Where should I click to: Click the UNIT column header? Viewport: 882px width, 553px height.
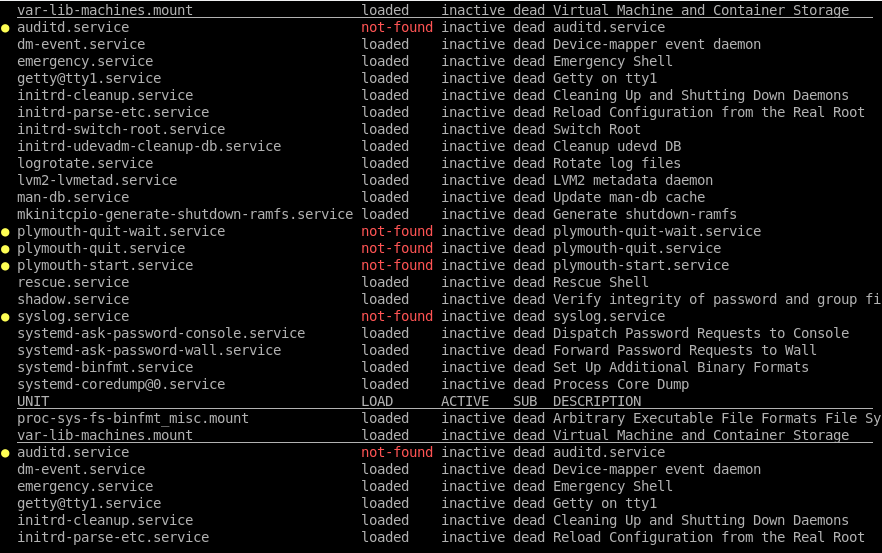[33, 401]
